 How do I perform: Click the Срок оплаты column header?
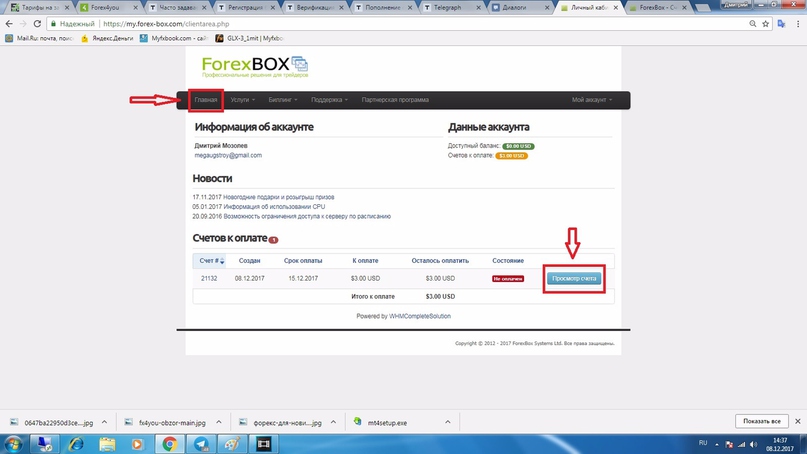[x=303, y=260]
